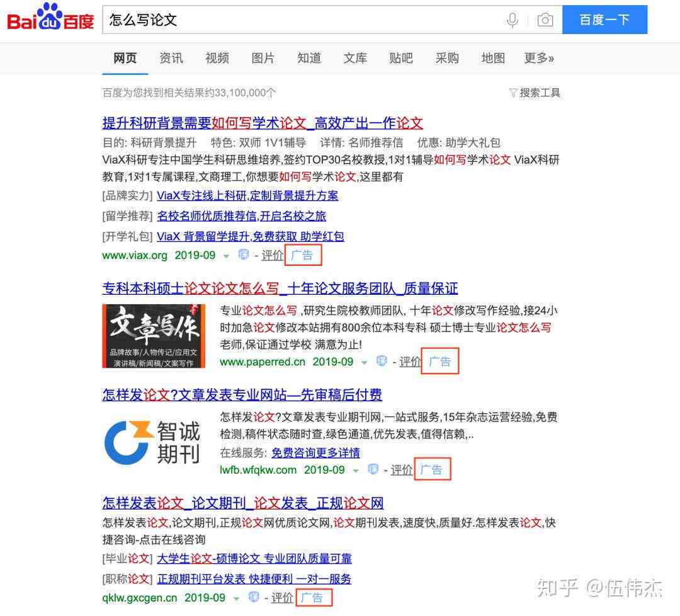The height and width of the screenshot is (616, 680).
Task: Open link ViaX专注线上科研,定制背景提升方案
Action: coord(247,196)
